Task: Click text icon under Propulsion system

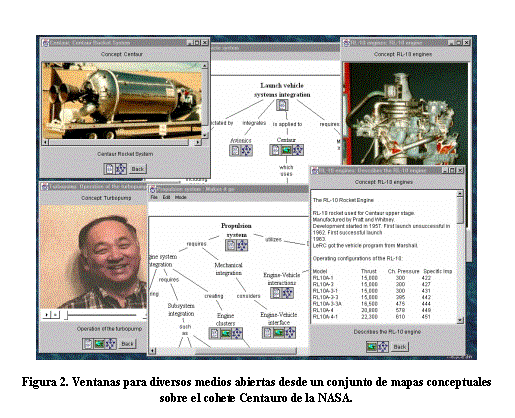Action: (x=231, y=246)
